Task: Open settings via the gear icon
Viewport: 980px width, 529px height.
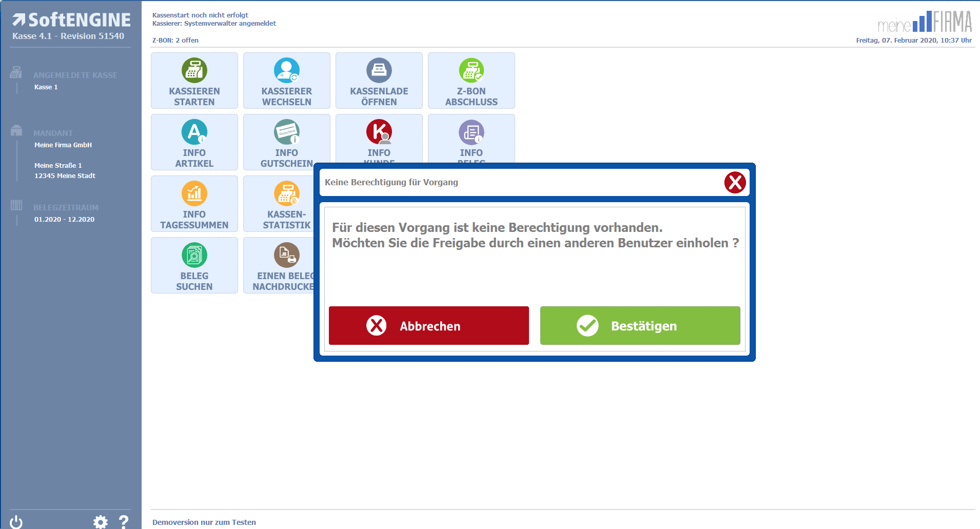Action: [x=101, y=522]
